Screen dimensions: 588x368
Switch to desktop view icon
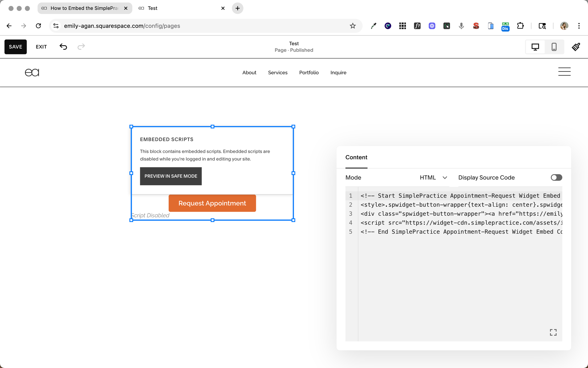coord(535,47)
